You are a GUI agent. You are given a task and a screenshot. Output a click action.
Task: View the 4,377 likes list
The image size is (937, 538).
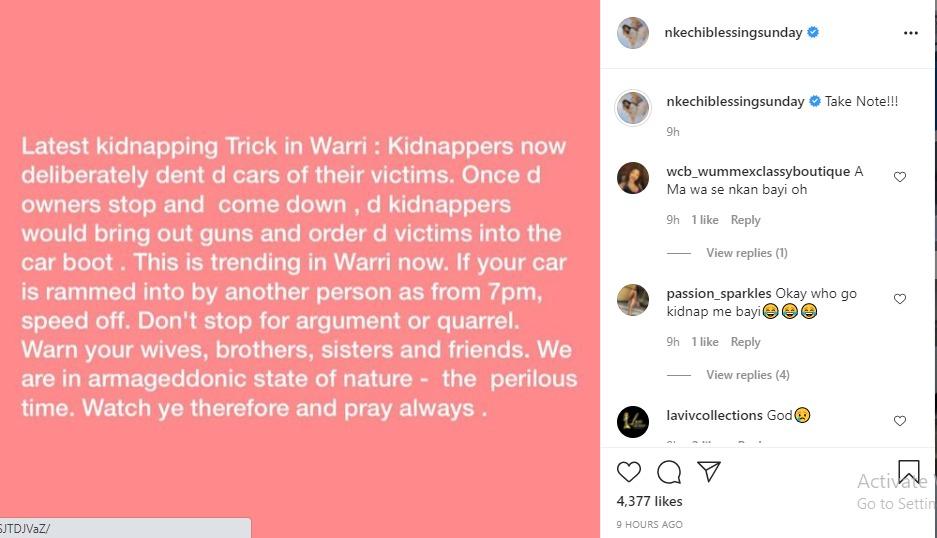(x=649, y=502)
